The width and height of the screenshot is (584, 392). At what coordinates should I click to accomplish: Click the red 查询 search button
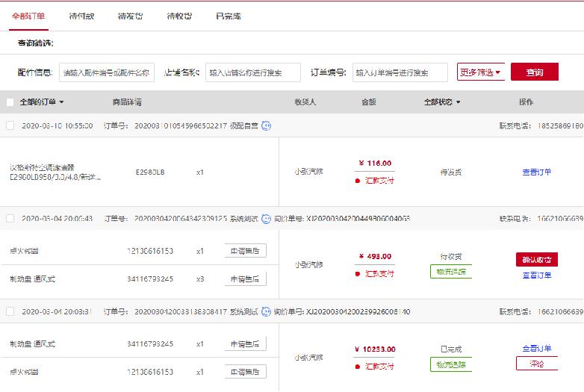coord(535,72)
